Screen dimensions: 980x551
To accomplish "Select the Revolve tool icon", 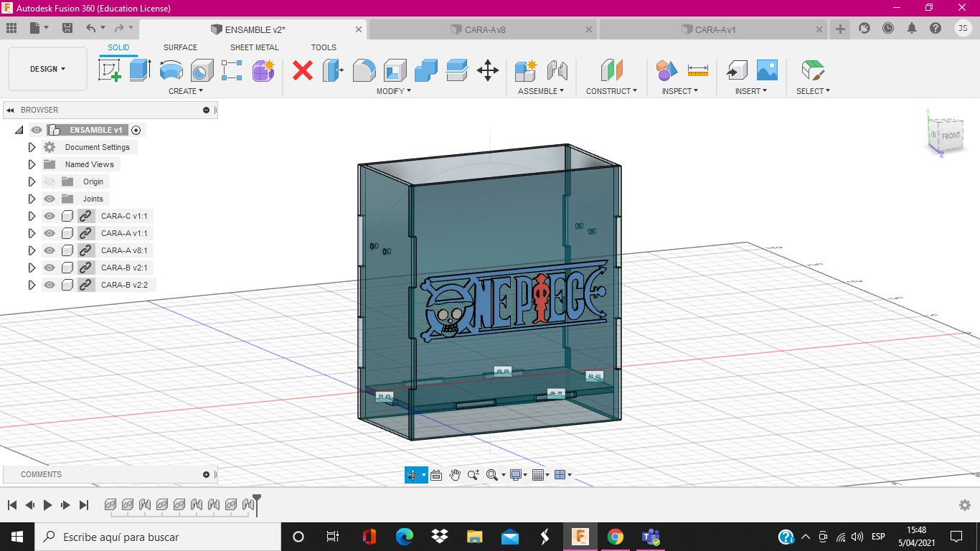I will click(171, 70).
